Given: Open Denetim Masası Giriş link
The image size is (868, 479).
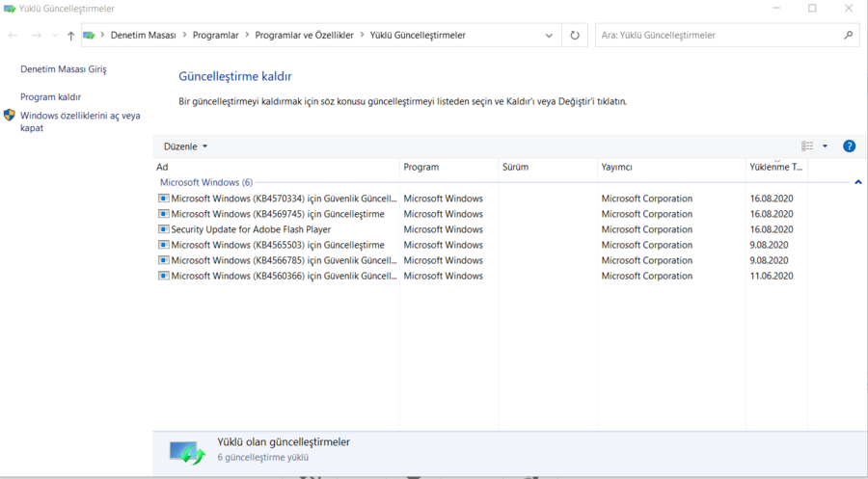Looking at the screenshot, I should tap(64, 69).
